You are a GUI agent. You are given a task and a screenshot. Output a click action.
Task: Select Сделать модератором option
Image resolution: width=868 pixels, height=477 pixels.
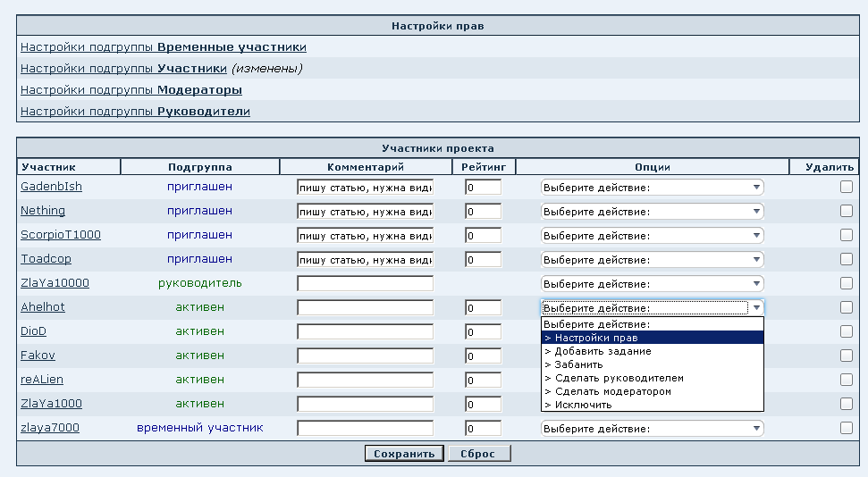[652, 391]
